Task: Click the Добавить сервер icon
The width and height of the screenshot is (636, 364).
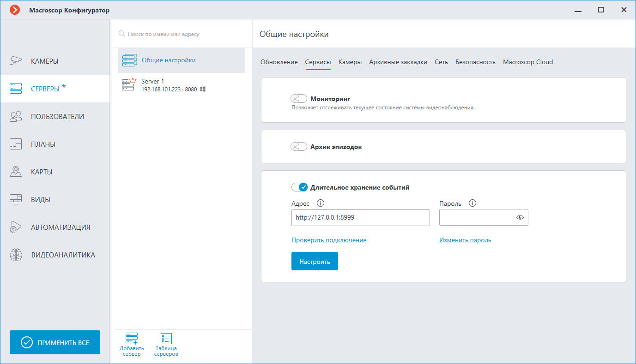Action: [x=132, y=339]
